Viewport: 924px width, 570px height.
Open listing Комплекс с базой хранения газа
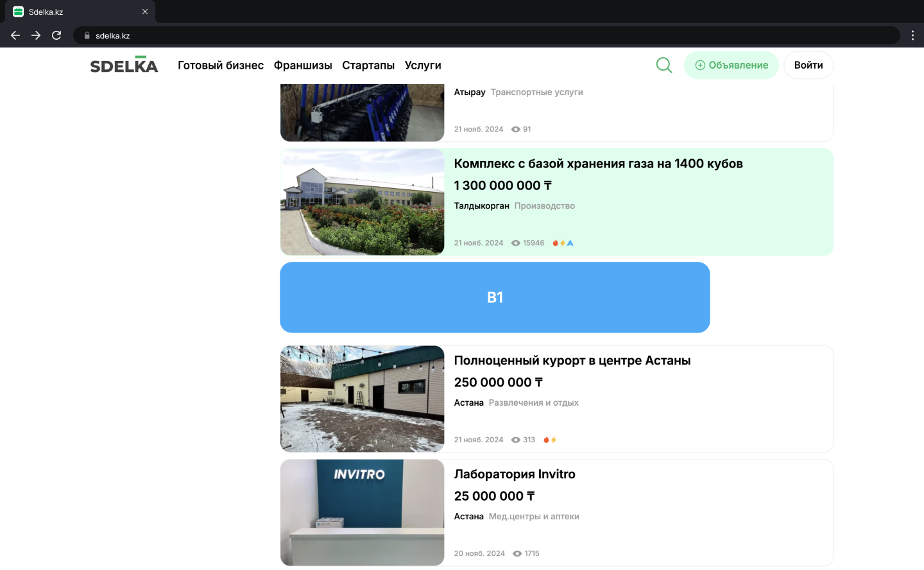click(598, 164)
